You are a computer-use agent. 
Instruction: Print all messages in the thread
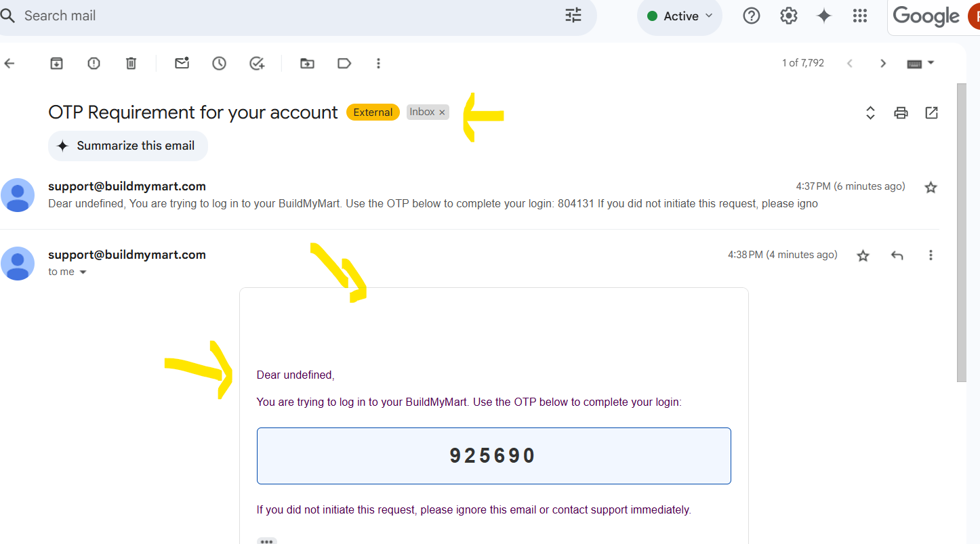point(901,113)
